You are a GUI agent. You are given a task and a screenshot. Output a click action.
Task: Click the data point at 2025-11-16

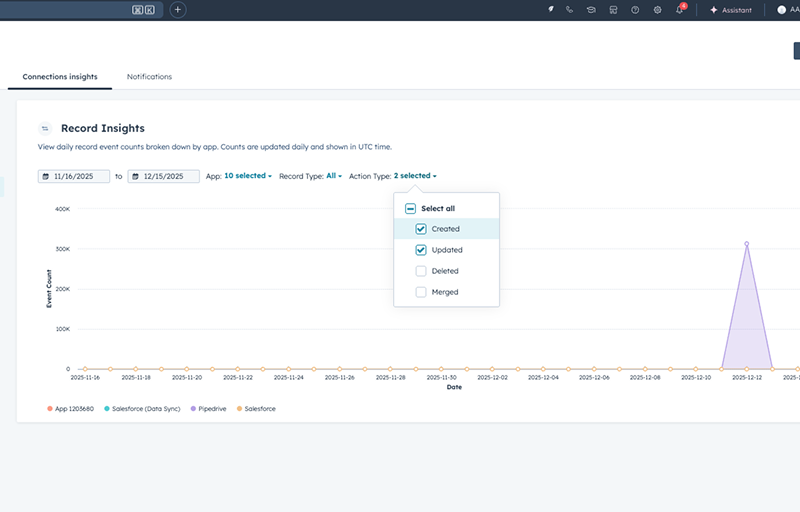tap(85, 369)
